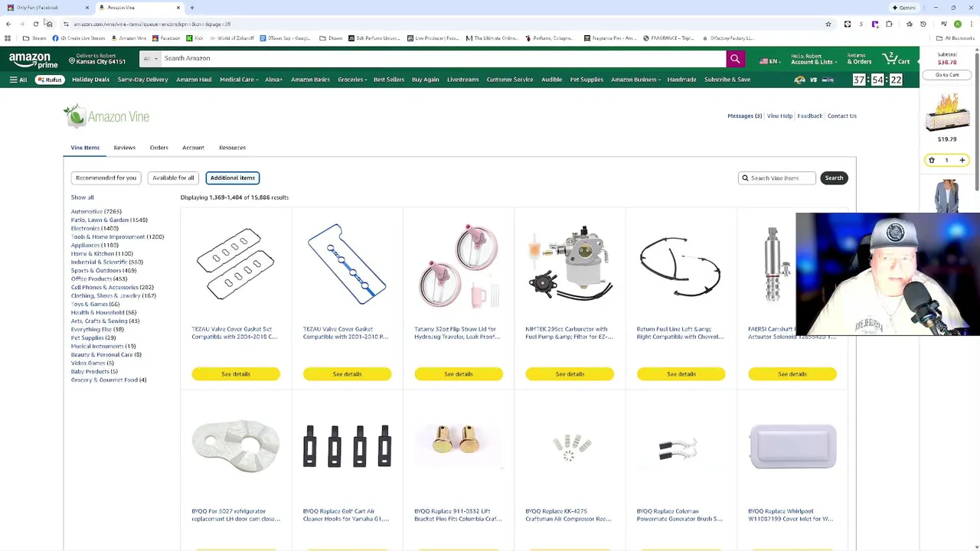Expand the EN language selector
980x551 pixels.
point(769,61)
